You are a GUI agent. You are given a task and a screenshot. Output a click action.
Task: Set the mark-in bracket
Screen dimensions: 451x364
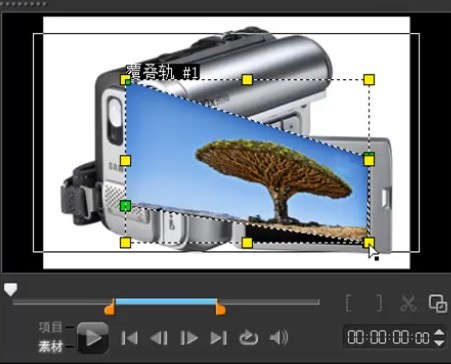click(349, 303)
